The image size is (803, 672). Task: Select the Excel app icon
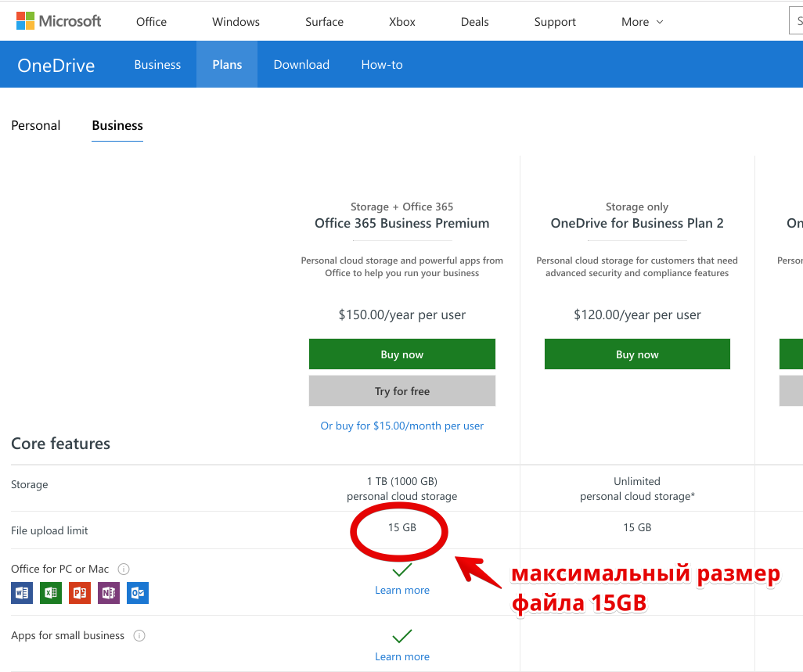(50, 593)
